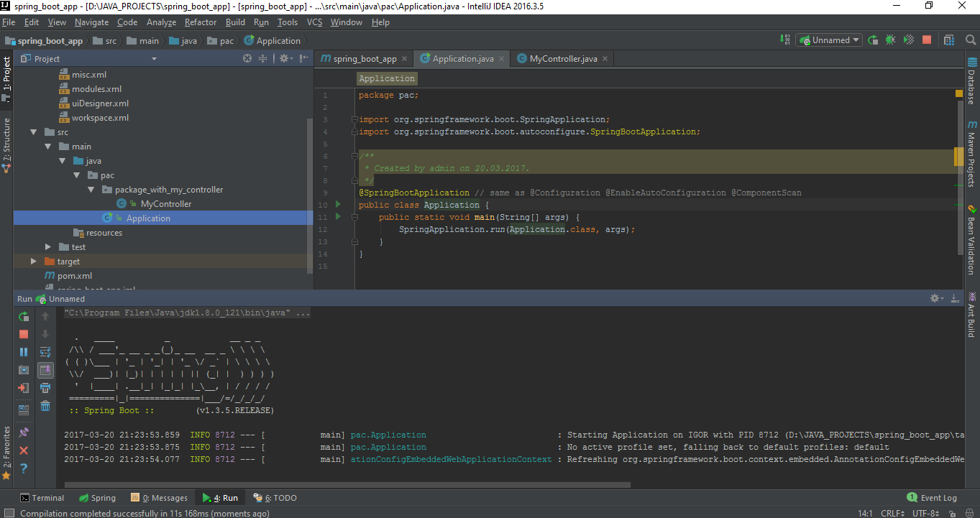This screenshot has width=980, height=518.
Task: Rerun the application from the Run panel
Action: (23, 317)
